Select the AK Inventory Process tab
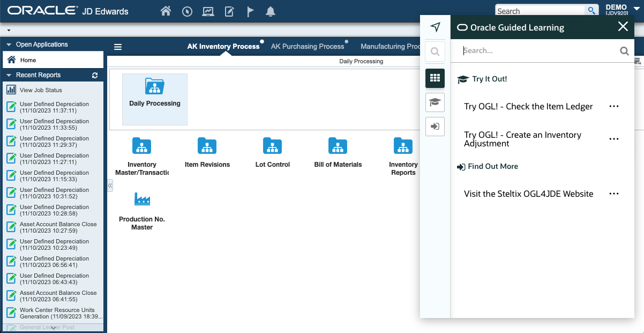 (223, 47)
